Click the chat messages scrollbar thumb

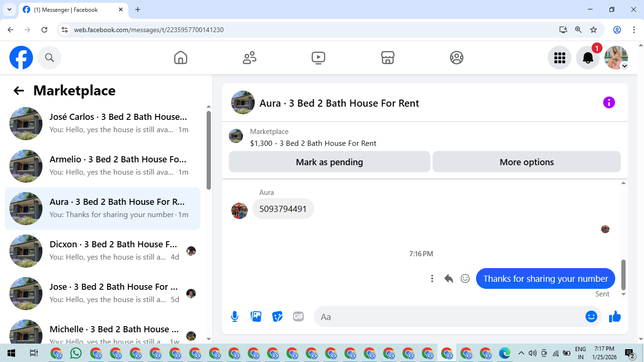[x=623, y=275]
